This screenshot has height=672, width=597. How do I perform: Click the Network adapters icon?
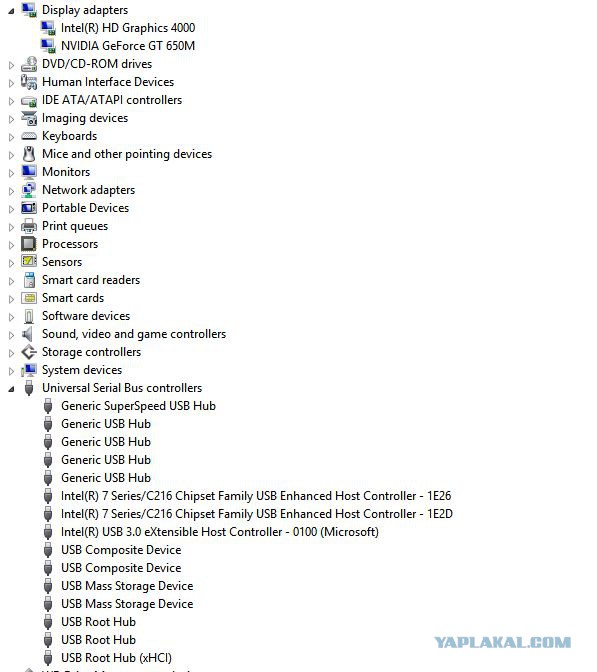click(29, 190)
